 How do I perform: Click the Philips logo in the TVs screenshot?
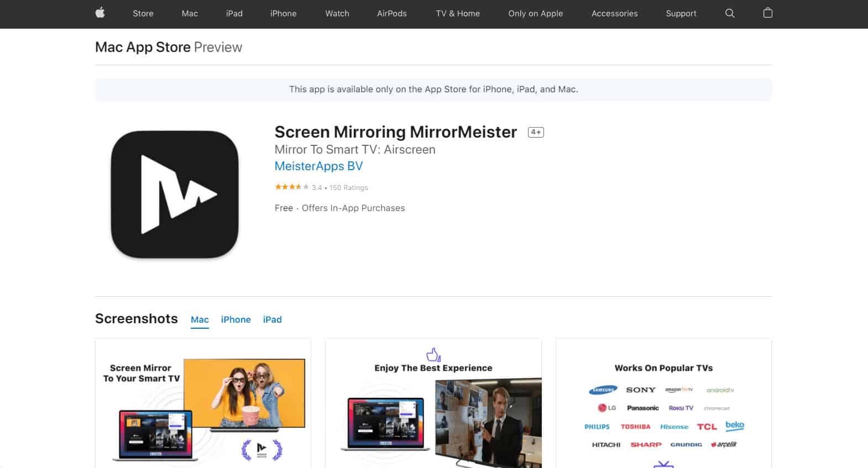(597, 427)
